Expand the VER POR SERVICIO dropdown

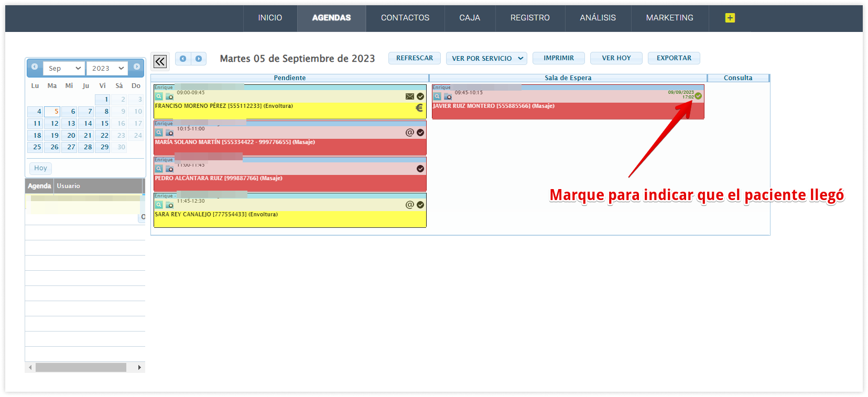[x=487, y=58]
